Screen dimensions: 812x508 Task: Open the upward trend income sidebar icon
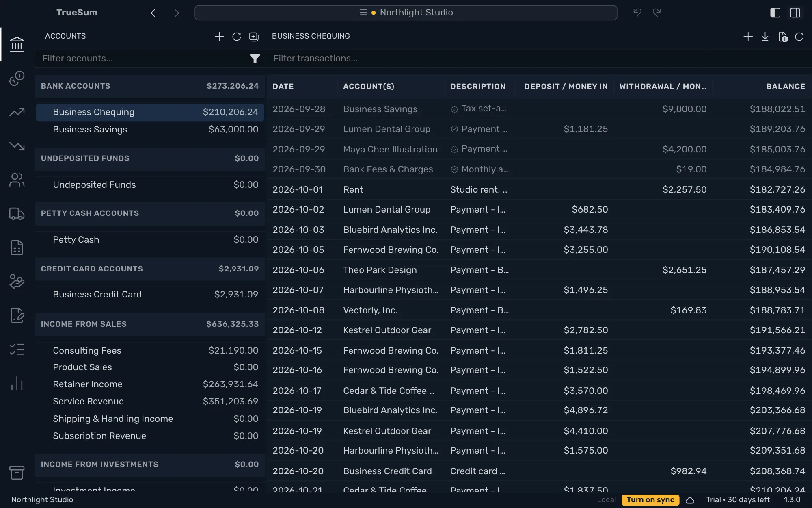pos(17,112)
